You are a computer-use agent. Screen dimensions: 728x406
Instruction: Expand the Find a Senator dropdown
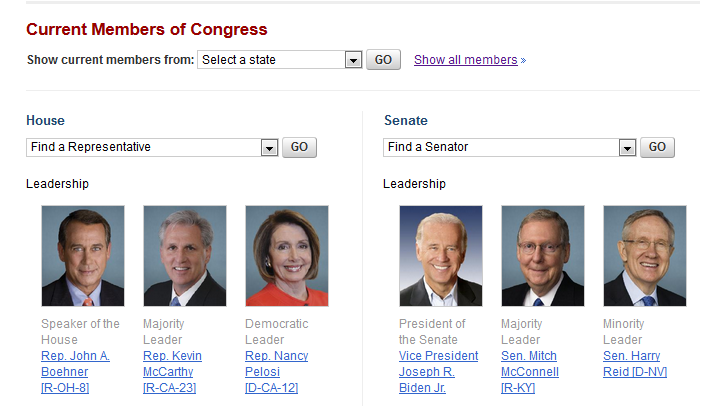coord(627,147)
